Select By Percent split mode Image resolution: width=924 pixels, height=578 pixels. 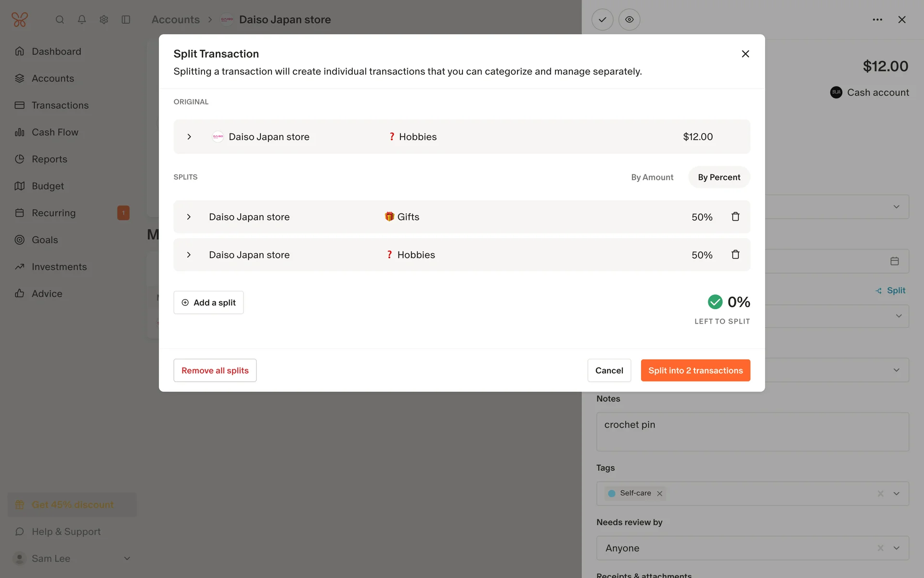(719, 177)
